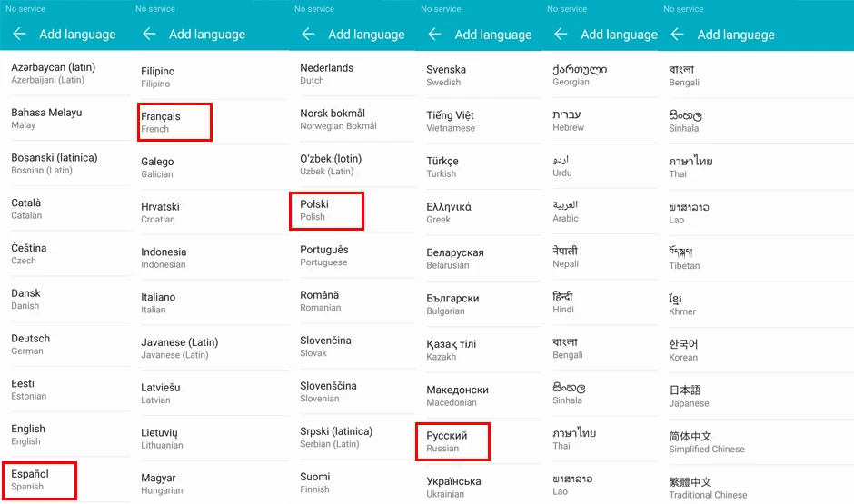Choose Türkçe Turkish language
This screenshot has height=504, width=854.
tap(479, 167)
